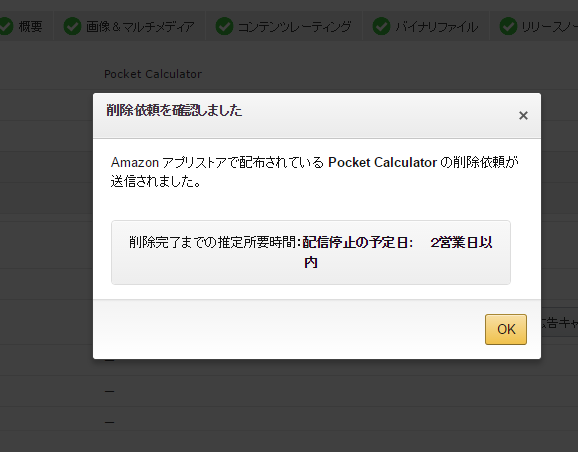Select the コンテンツレーティング tab
578x452 pixels.
(x=284, y=26)
